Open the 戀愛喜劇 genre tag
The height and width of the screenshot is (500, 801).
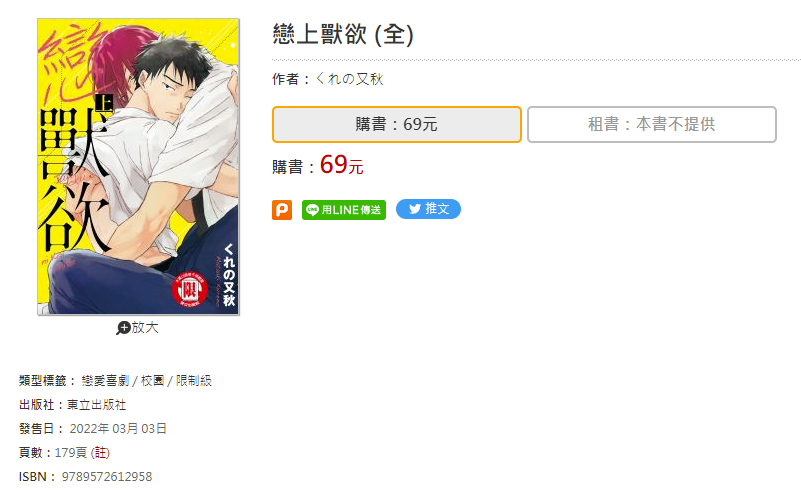coord(105,380)
